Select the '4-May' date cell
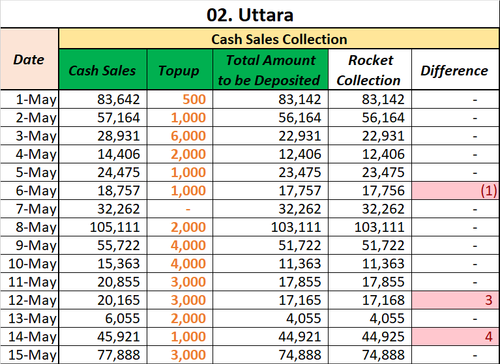 pyautogui.click(x=29, y=154)
